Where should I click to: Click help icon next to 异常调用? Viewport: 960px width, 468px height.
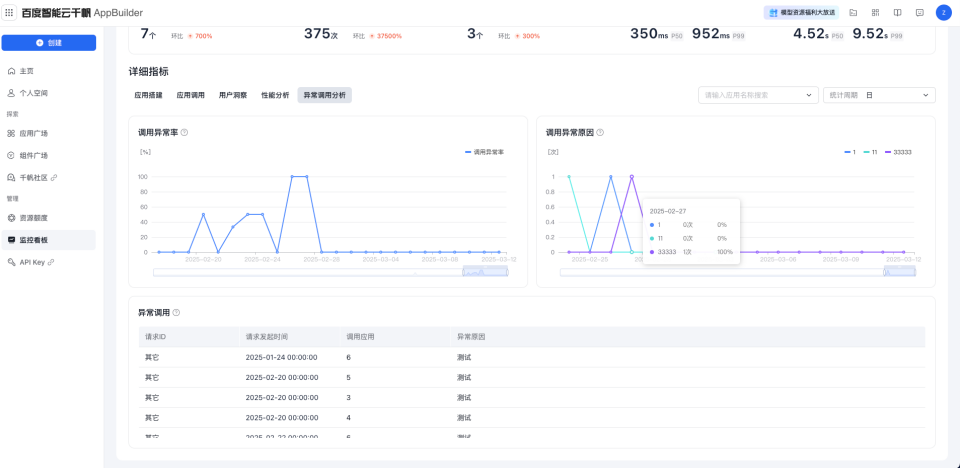(176, 312)
